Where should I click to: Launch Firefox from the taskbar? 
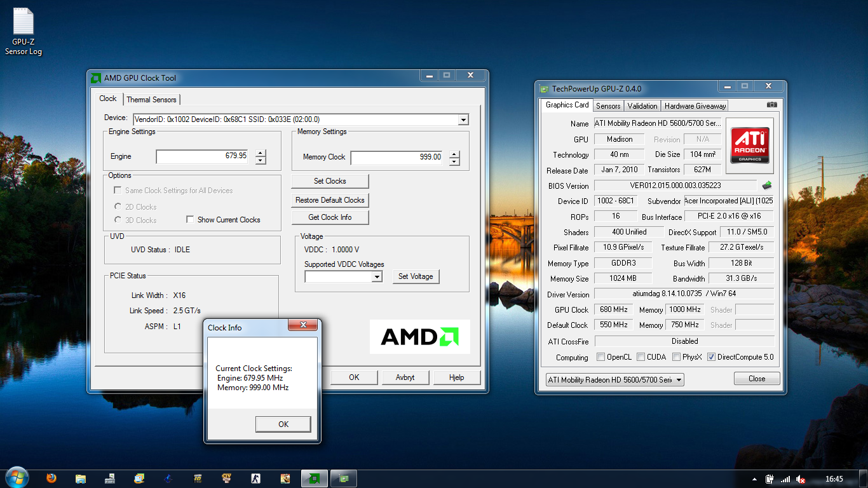(x=51, y=478)
